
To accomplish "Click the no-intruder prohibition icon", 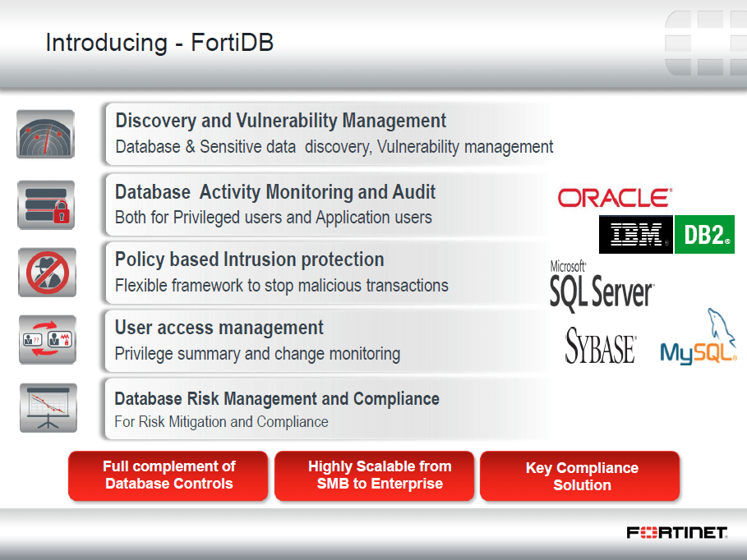I will click(x=46, y=273).
